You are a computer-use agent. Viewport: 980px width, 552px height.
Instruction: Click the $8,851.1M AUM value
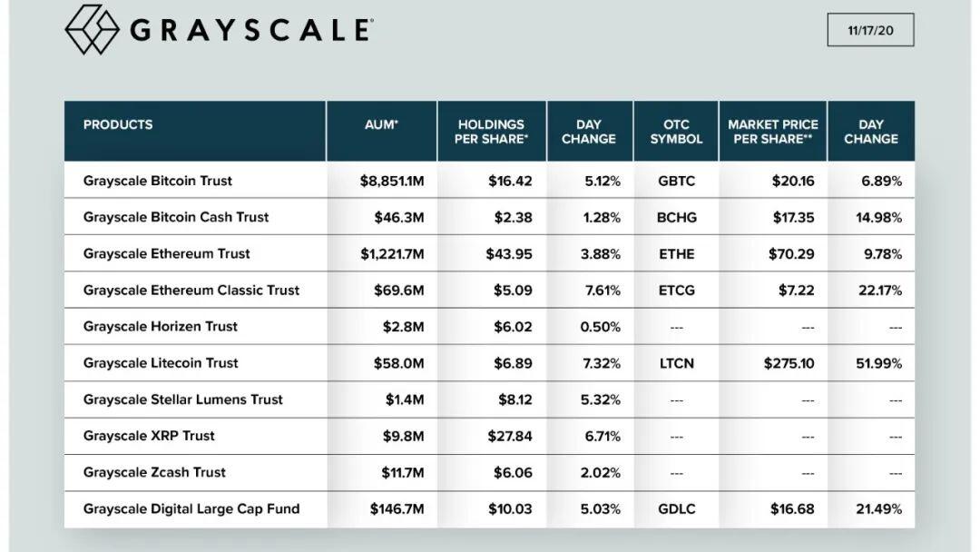coord(392,182)
